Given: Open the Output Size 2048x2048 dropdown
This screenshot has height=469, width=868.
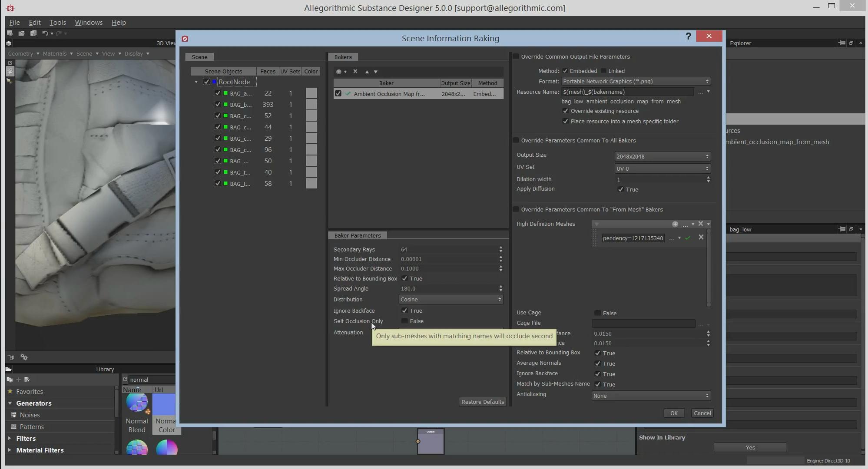Looking at the screenshot, I should [x=662, y=156].
